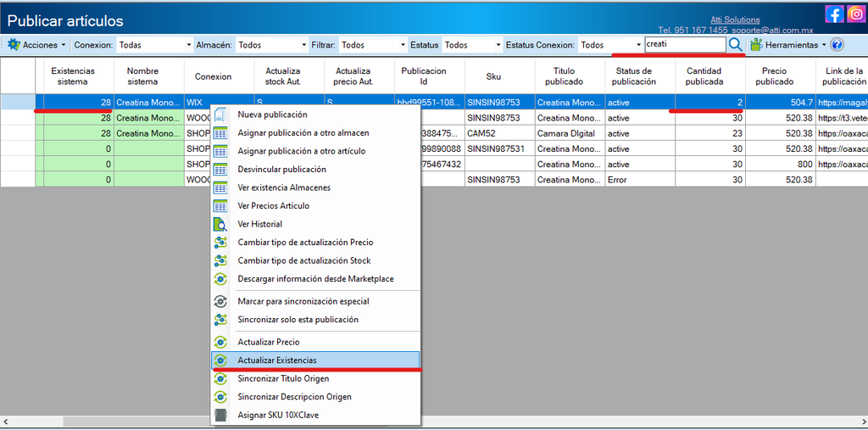Image resolution: width=868 pixels, height=430 pixels.
Task: Expand the Almacén dropdown
Action: (304, 45)
